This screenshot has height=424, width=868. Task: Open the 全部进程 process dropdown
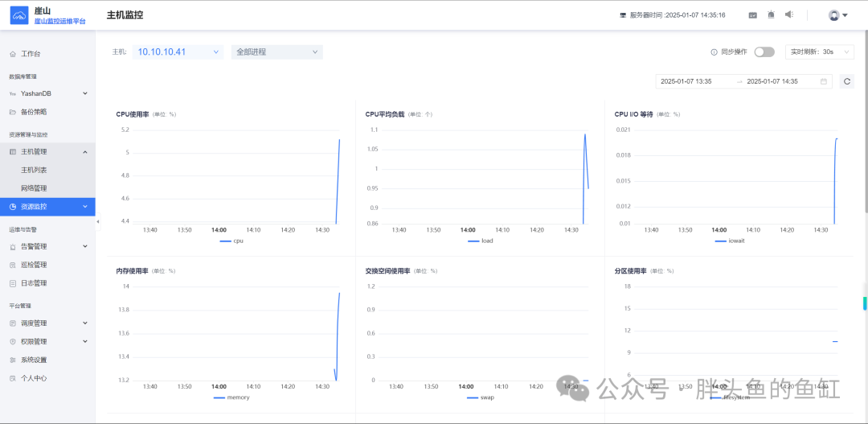click(x=276, y=52)
